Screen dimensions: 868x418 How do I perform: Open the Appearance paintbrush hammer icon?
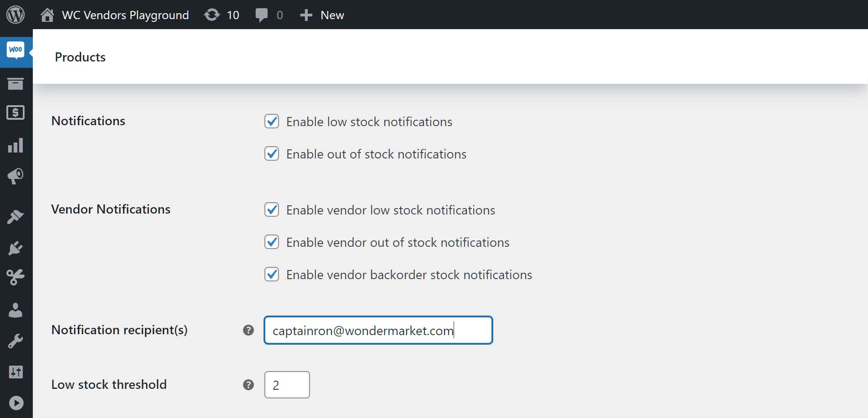15,217
